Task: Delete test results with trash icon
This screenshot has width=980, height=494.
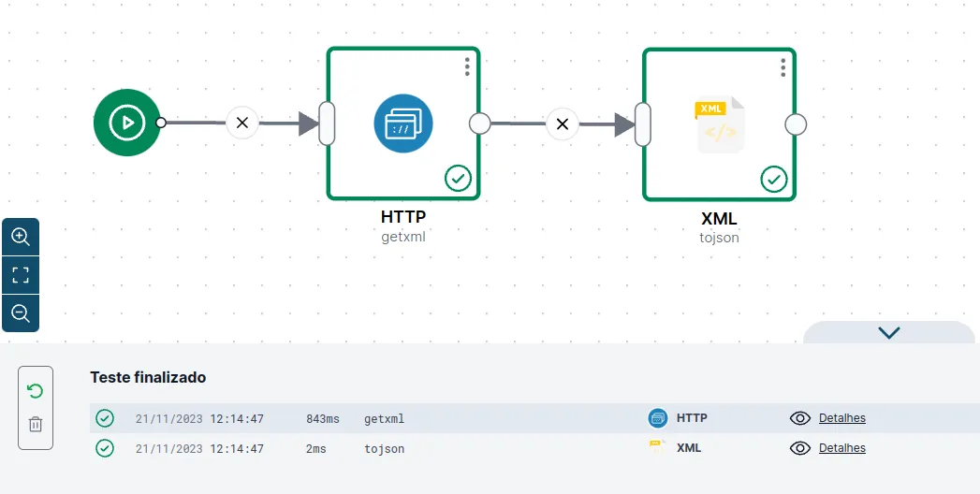Action: 36,424
